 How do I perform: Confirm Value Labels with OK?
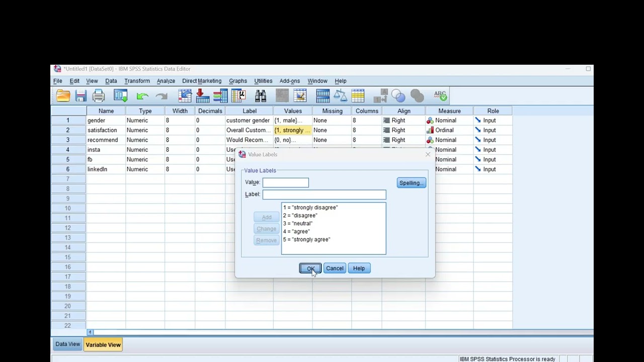pos(310,268)
